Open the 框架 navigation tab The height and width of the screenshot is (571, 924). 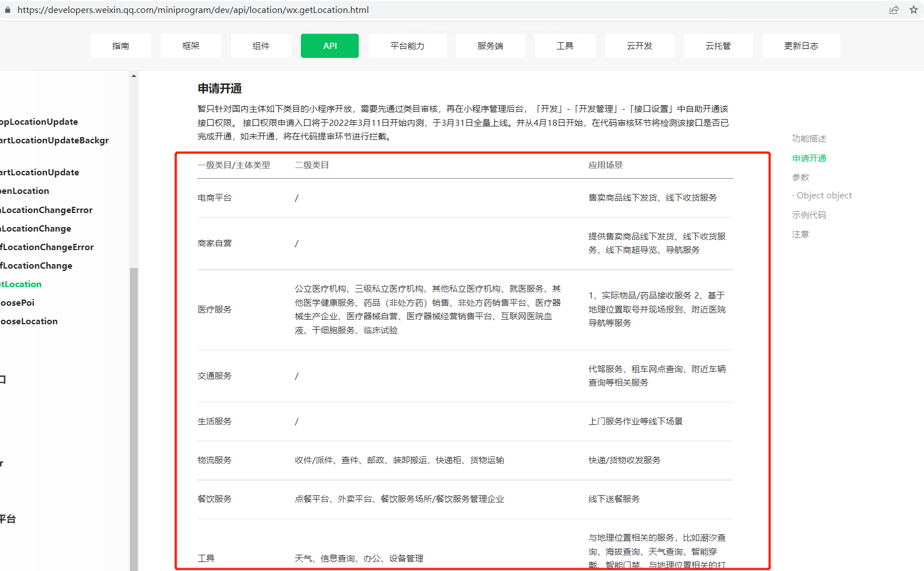click(x=191, y=46)
